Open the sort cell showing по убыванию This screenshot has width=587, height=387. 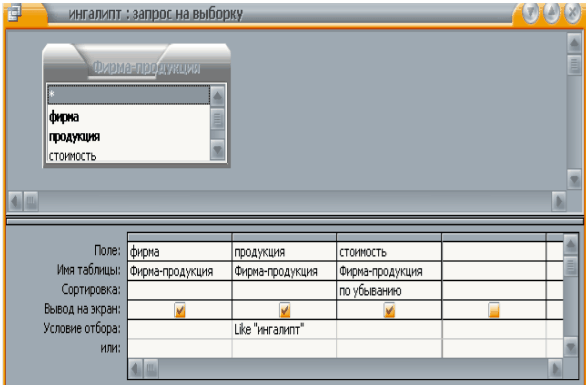pyautogui.click(x=389, y=291)
